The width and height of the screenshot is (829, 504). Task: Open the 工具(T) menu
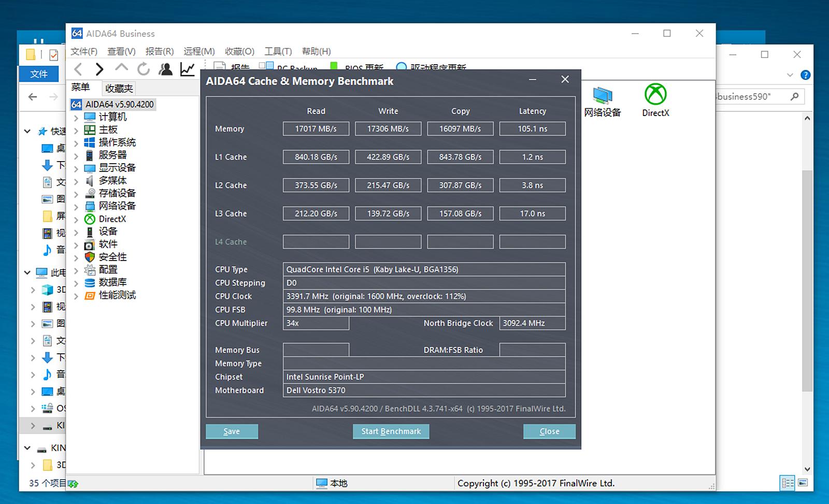pyautogui.click(x=278, y=51)
